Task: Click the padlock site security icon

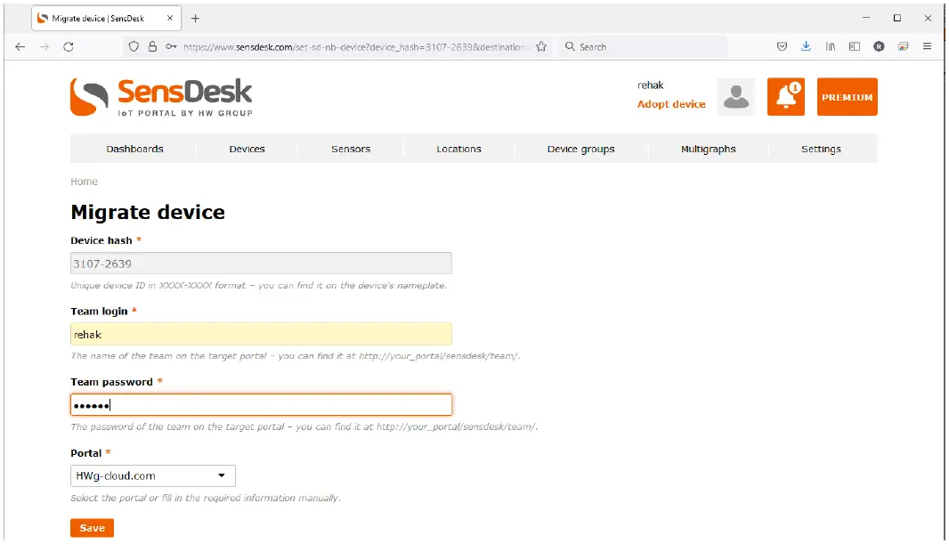Action: tap(152, 46)
